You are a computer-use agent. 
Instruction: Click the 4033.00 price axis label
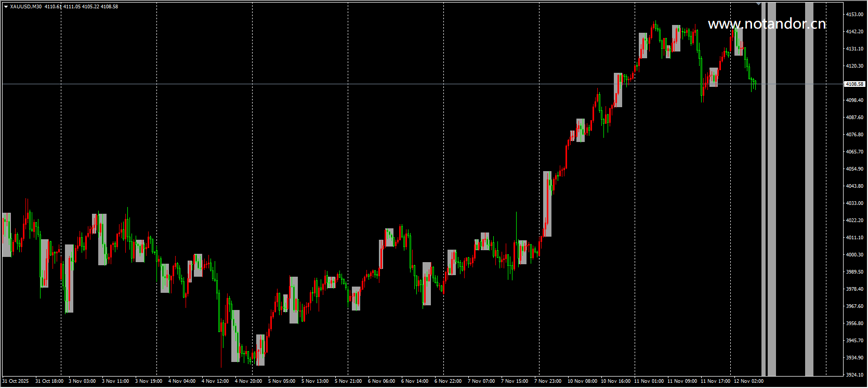(x=854, y=203)
